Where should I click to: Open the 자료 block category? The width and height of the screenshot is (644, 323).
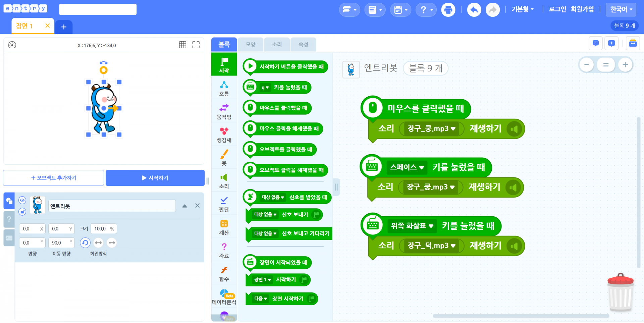tap(224, 251)
